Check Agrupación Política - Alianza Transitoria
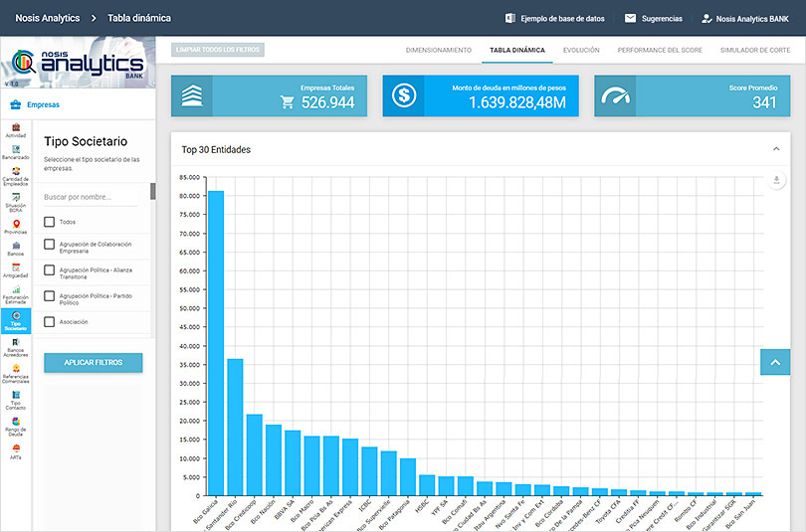 (x=50, y=270)
